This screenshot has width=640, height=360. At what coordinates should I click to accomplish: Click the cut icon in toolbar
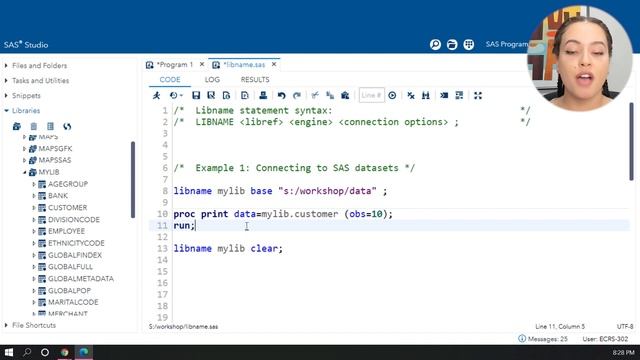point(315,96)
